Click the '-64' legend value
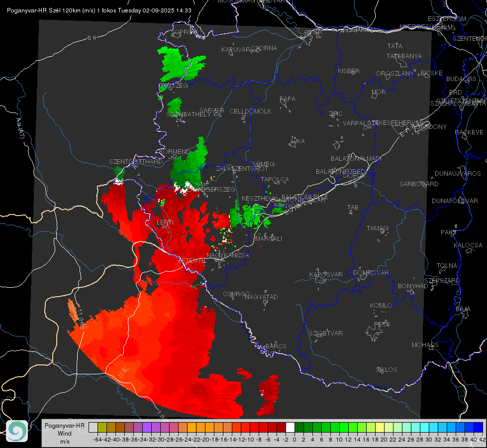 97,440
